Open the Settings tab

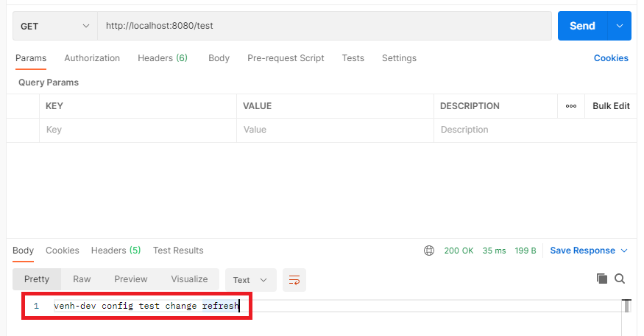coord(399,58)
